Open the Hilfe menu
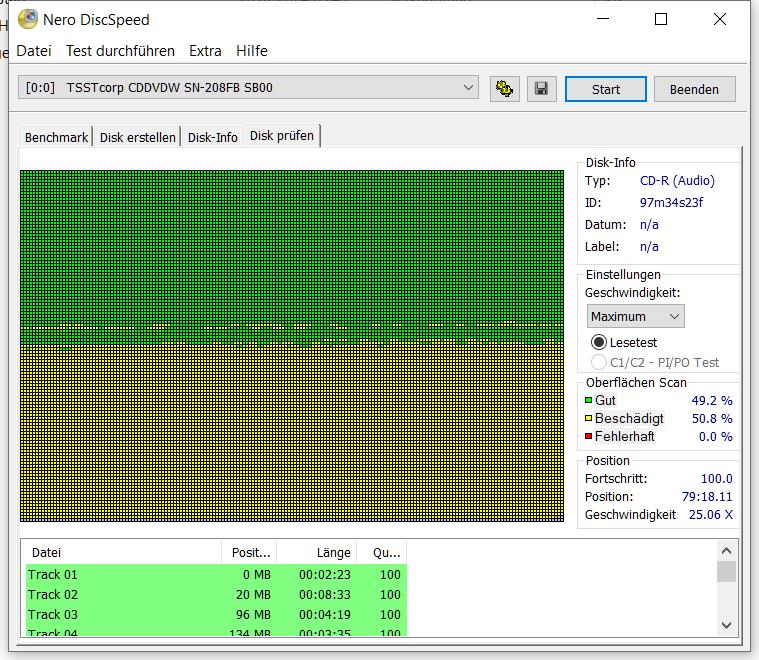Image resolution: width=759 pixels, height=660 pixels. coord(252,51)
